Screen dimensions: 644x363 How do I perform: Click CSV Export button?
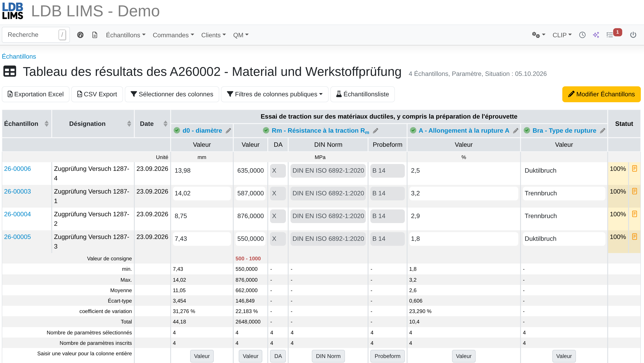tap(97, 94)
